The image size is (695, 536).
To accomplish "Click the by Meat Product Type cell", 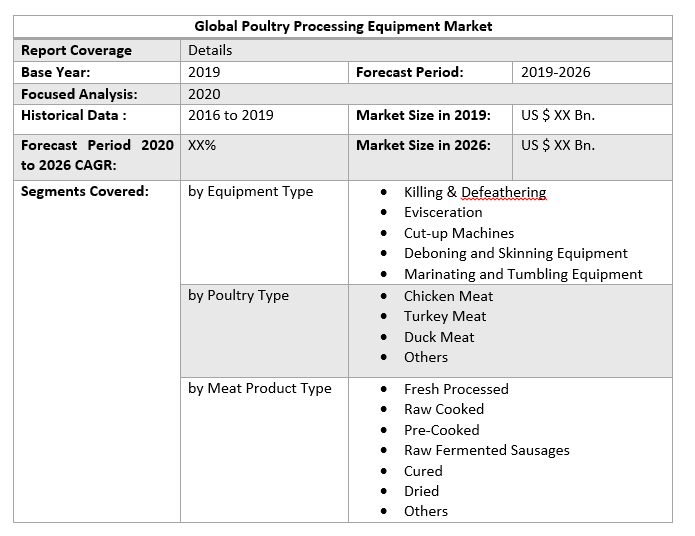I will pyautogui.click(x=259, y=388).
